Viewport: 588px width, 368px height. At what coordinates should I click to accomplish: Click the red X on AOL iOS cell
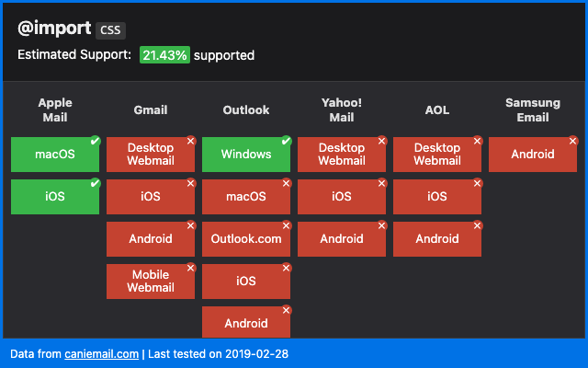pyautogui.click(x=477, y=183)
